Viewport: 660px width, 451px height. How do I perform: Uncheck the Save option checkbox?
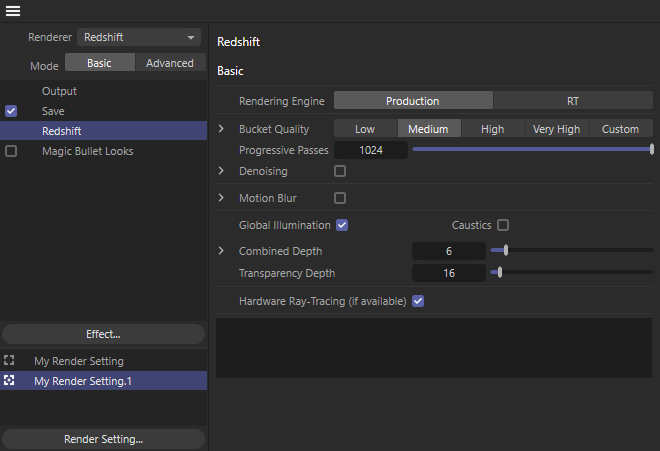[x=11, y=111]
